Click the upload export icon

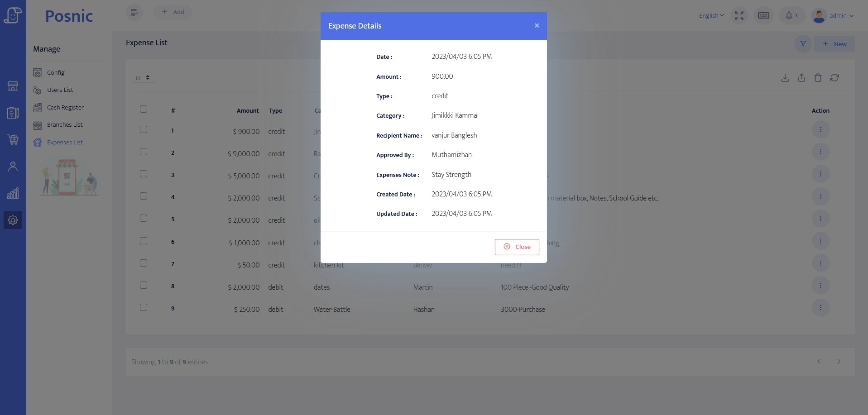801,78
